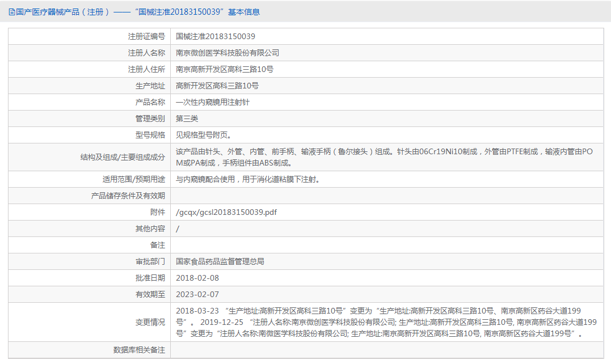Image resolution: width=611 pixels, height=364 pixels.
Task: Select change history text starting 2018-03-23
Action: coord(386,322)
